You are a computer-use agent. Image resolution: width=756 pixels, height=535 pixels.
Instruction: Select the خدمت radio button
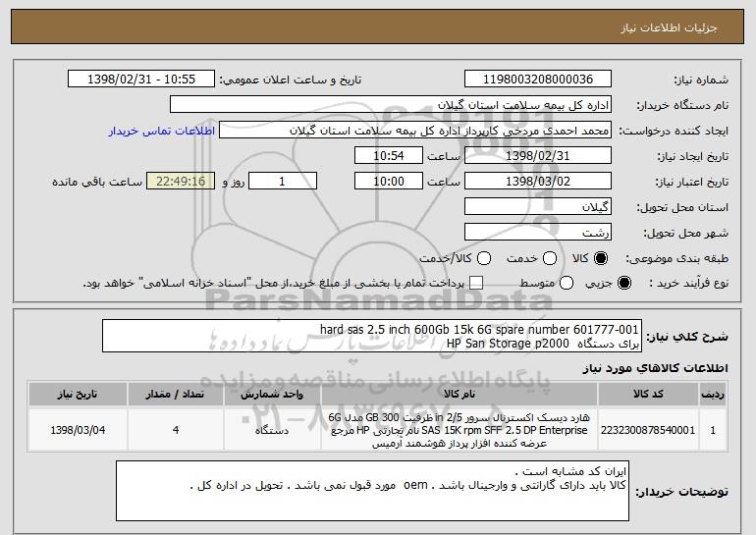pyautogui.click(x=550, y=258)
